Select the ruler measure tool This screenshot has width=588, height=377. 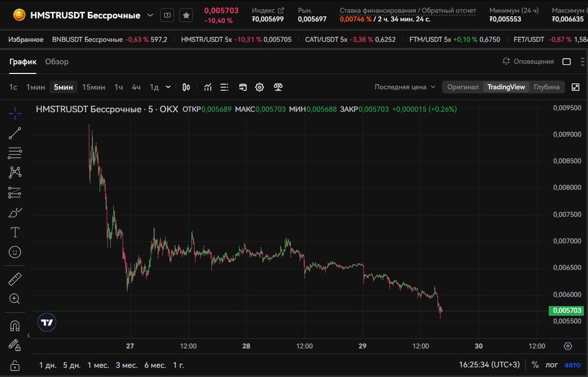15,279
